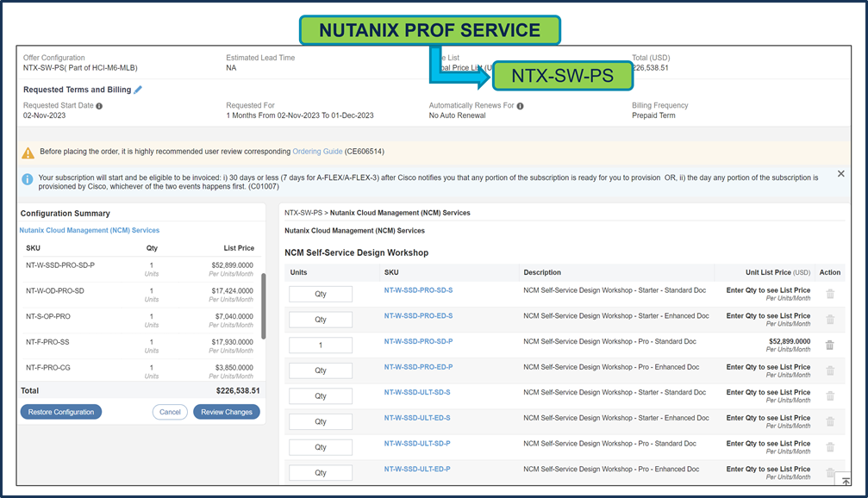Click No Auto Renewal value
This screenshot has width=868, height=498.
click(457, 115)
